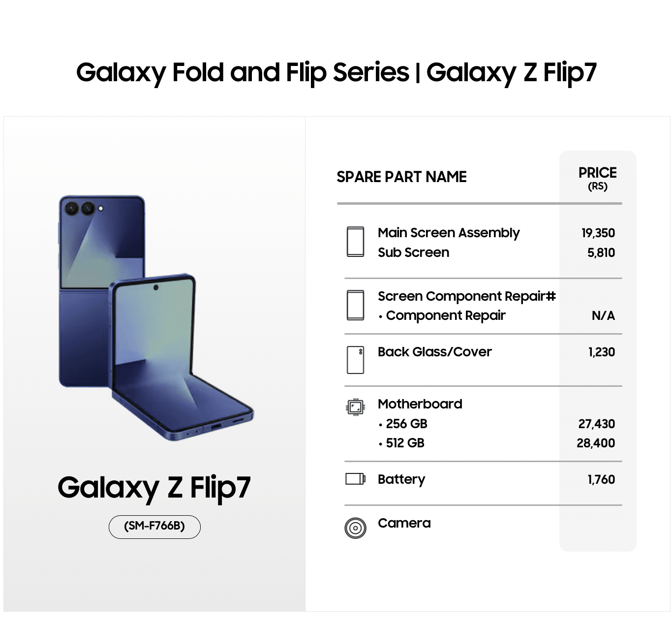Click the Battery icon
Viewport: 672px width, 625px height.
[x=355, y=479]
